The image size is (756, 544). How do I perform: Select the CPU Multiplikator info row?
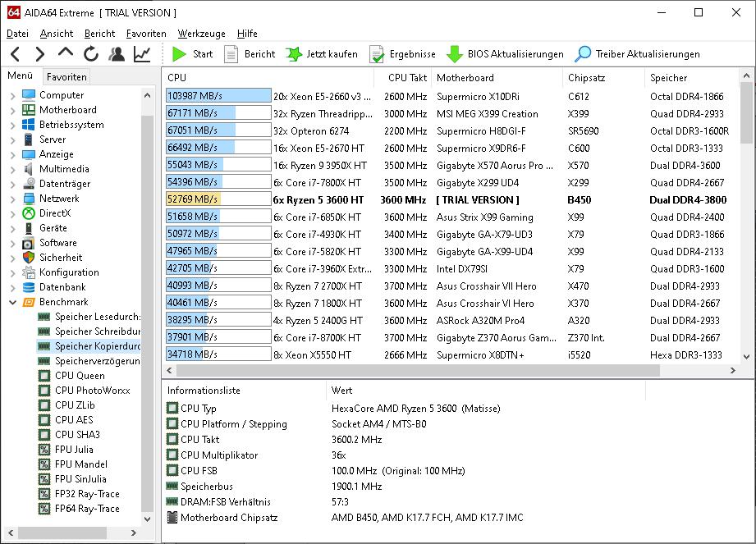coord(405,455)
